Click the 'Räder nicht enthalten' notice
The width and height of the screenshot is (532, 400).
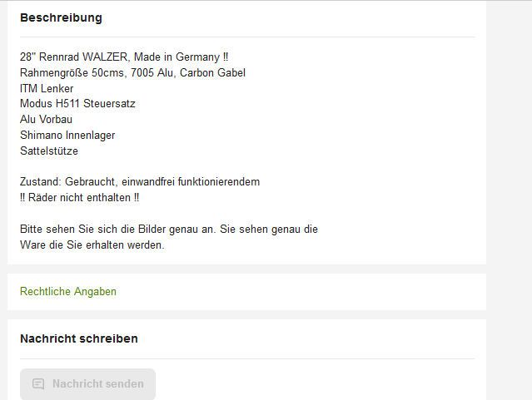click(x=81, y=198)
